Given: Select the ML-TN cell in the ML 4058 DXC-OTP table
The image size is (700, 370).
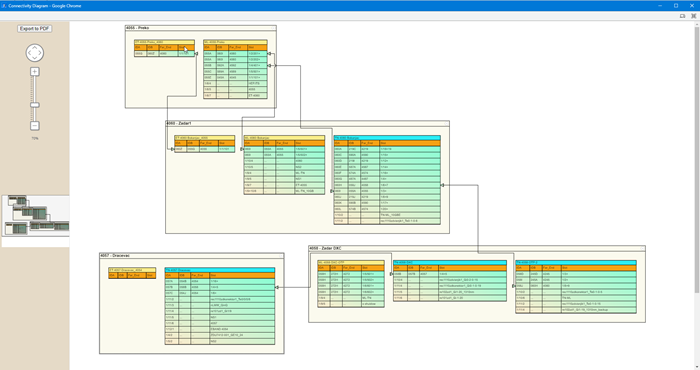Looking at the screenshot, I should coord(372,298).
